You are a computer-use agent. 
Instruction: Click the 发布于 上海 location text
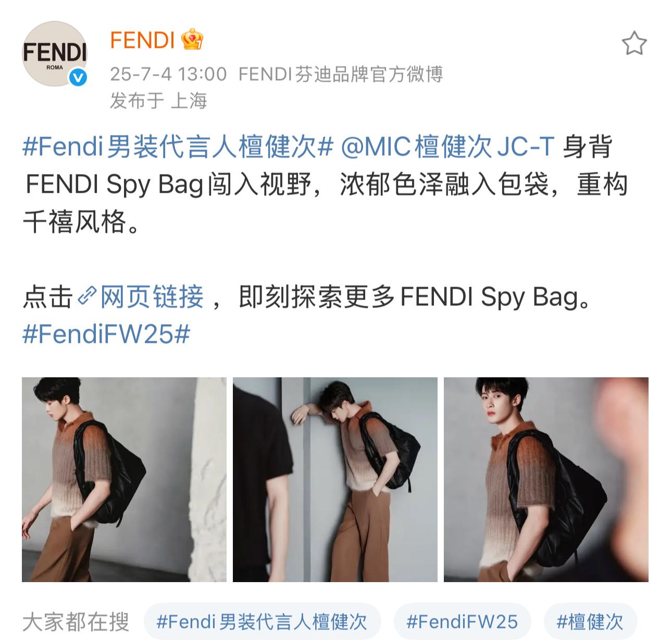[x=158, y=101]
